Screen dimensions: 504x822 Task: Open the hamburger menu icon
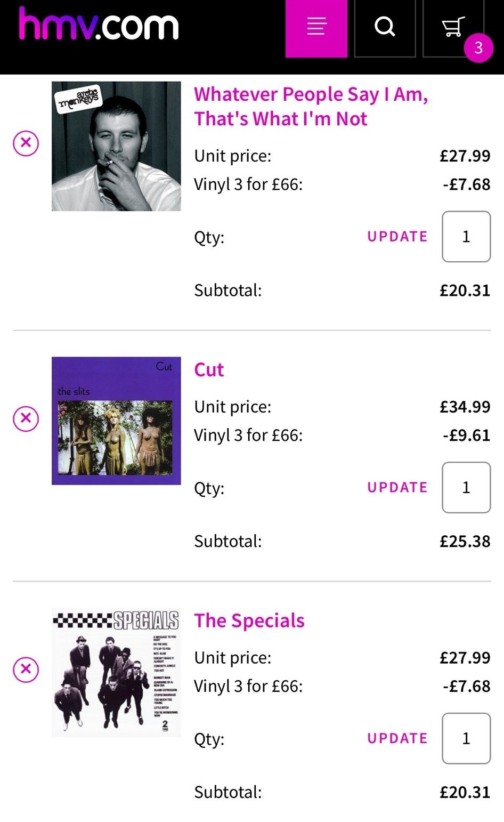coord(316,27)
